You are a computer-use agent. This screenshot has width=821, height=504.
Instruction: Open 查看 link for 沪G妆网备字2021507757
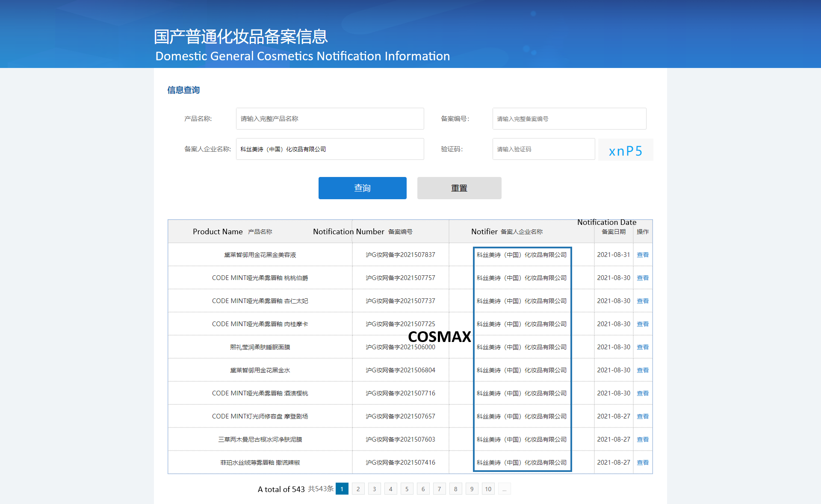click(643, 278)
